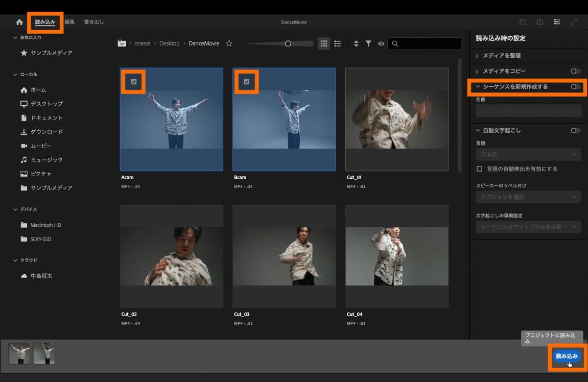Collapse the ローカル sidebar group
Viewport: 588px width, 382px height.
(15, 75)
